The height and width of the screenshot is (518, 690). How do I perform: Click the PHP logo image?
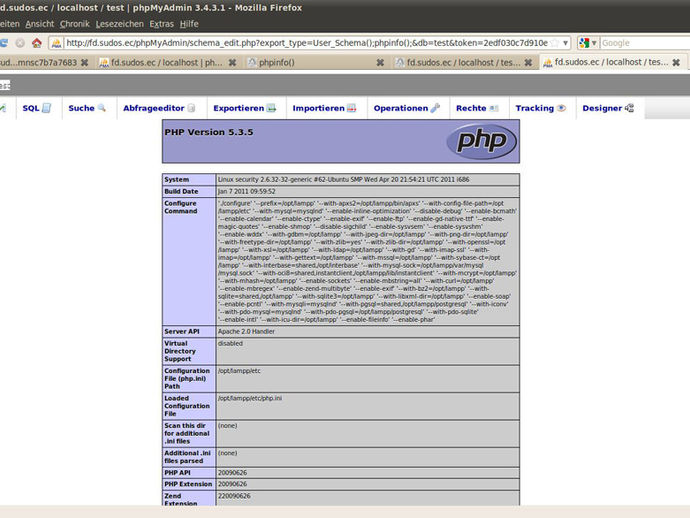[x=481, y=141]
